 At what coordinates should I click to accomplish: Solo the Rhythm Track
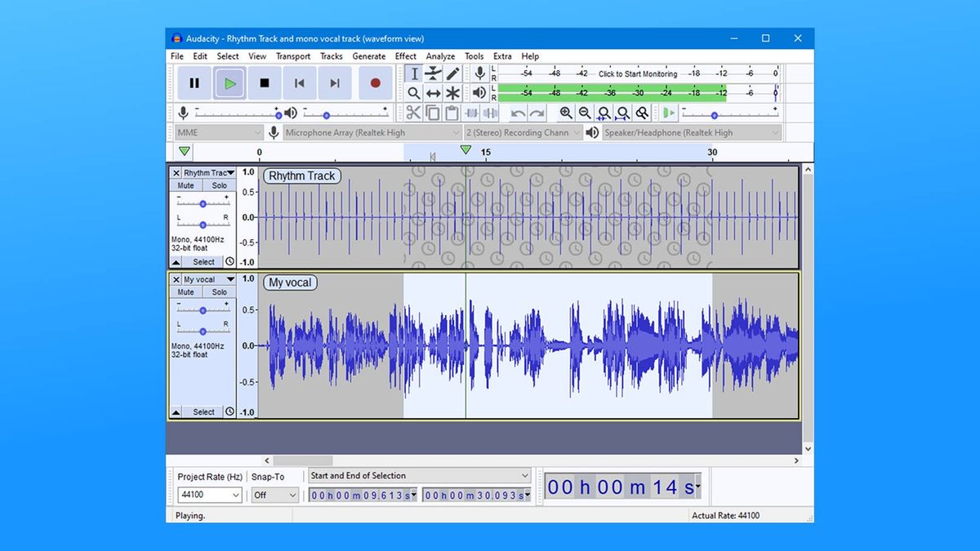point(220,185)
